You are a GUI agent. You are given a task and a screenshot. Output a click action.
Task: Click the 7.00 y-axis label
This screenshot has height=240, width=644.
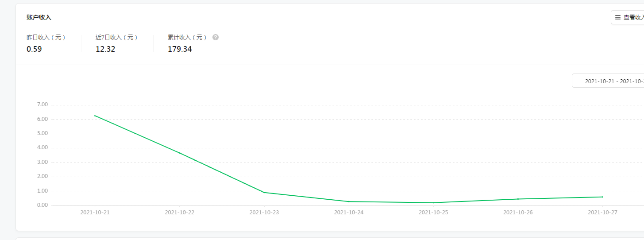(43, 105)
